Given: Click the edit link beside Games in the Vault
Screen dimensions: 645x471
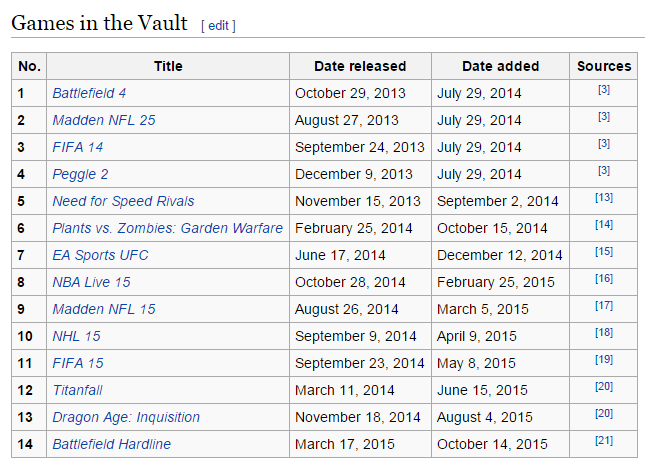Looking at the screenshot, I should tap(218, 26).
